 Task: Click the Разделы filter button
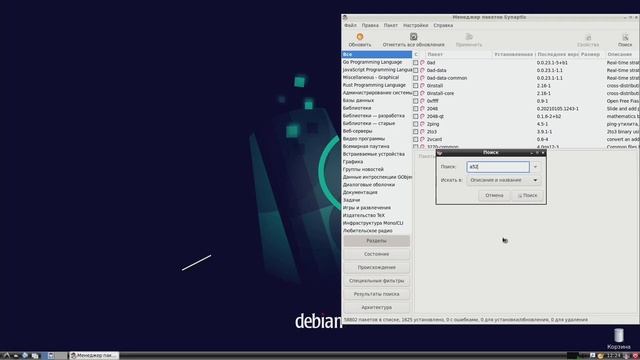376,241
